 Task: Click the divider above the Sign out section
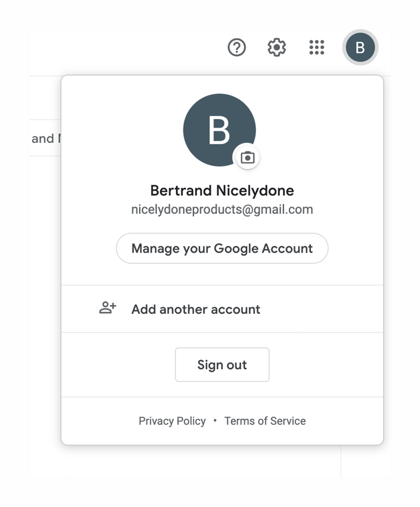click(x=222, y=332)
